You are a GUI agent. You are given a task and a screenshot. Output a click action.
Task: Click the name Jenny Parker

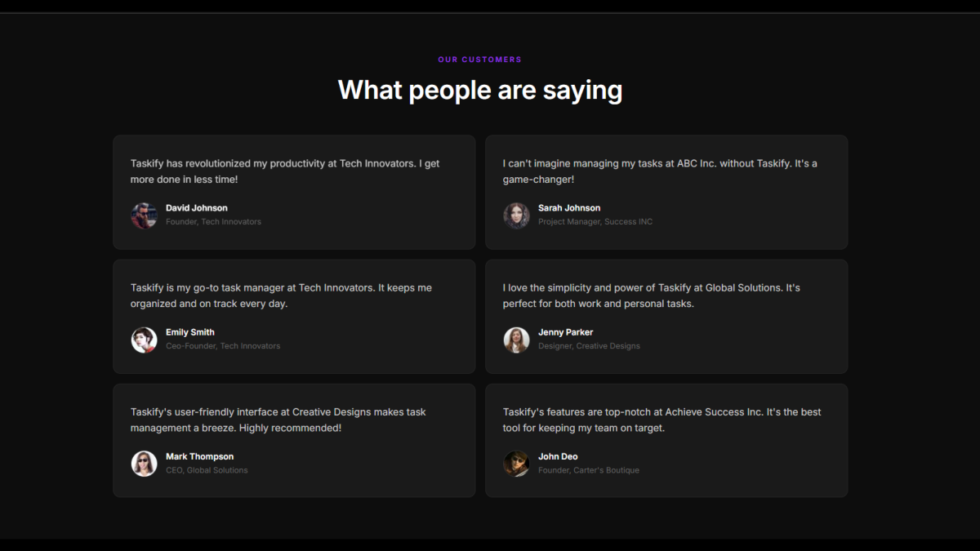(x=566, y=332)
